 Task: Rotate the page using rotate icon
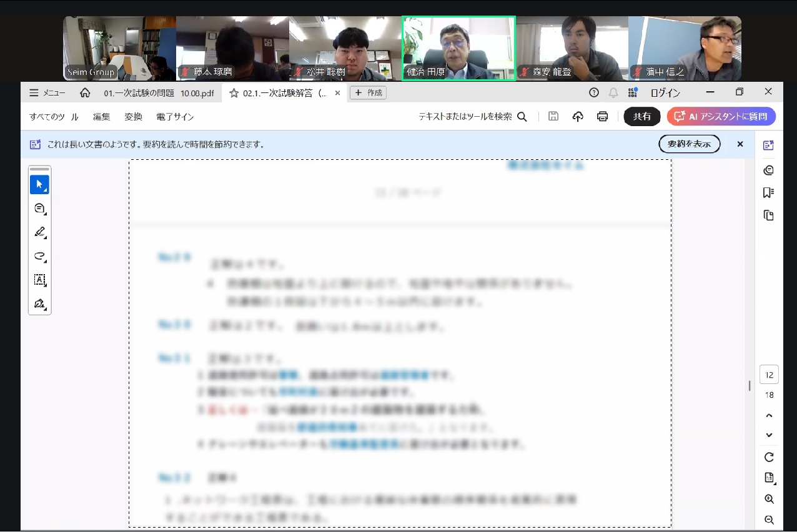(x=769, y=457)
